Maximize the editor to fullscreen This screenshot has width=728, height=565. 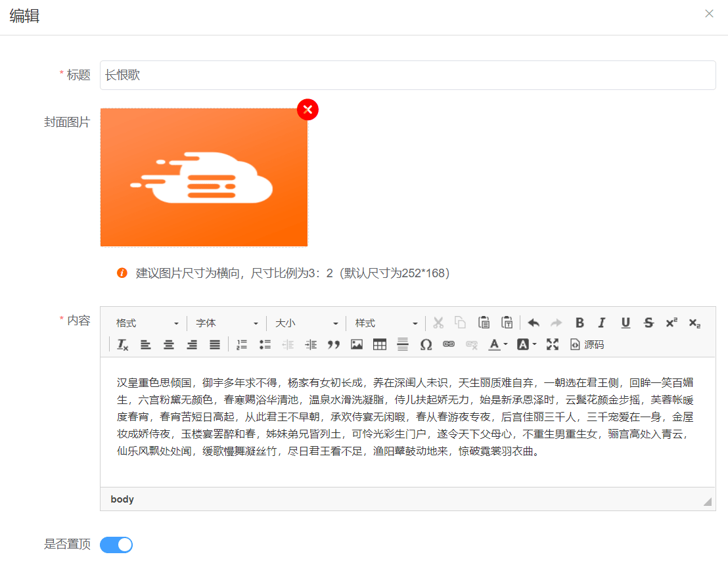pos(553,344)
